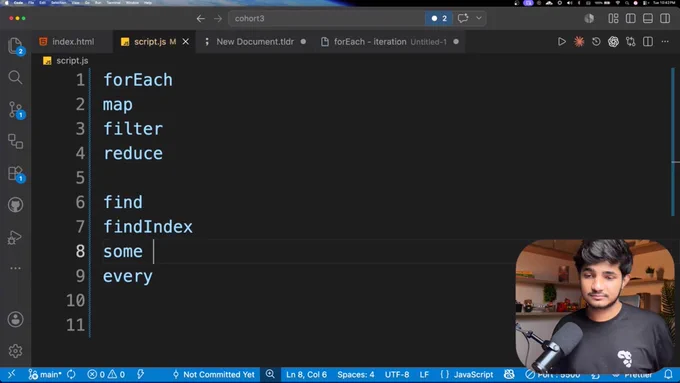
Task: Open the Accounts icon in activity bar
Action: 15,319
